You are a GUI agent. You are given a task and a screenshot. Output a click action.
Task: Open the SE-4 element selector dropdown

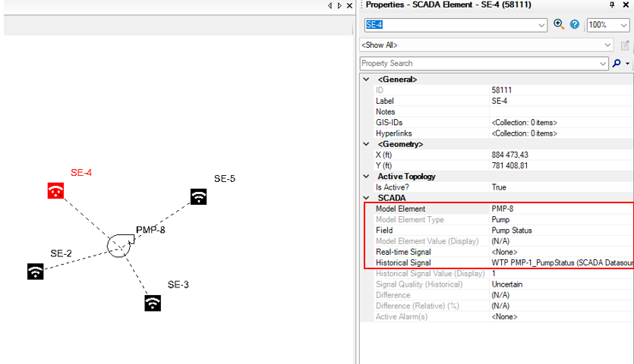click(541, 25)
